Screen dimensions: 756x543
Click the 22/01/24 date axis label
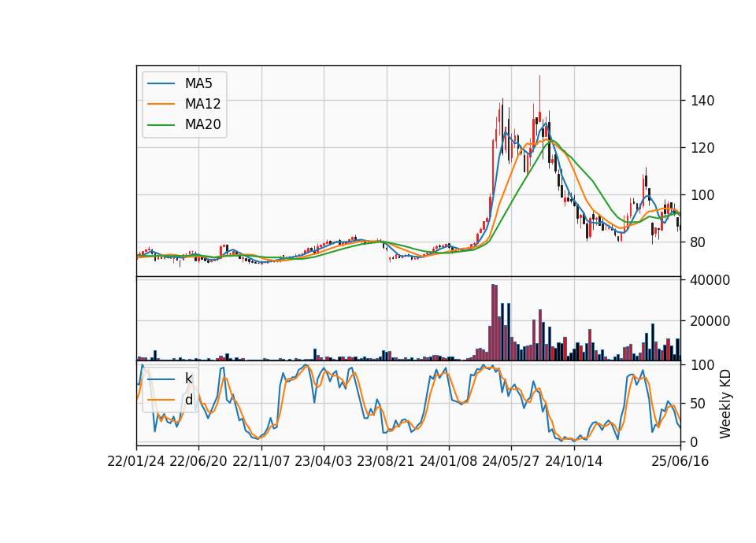pyautogui.click(x=136, y=461)
